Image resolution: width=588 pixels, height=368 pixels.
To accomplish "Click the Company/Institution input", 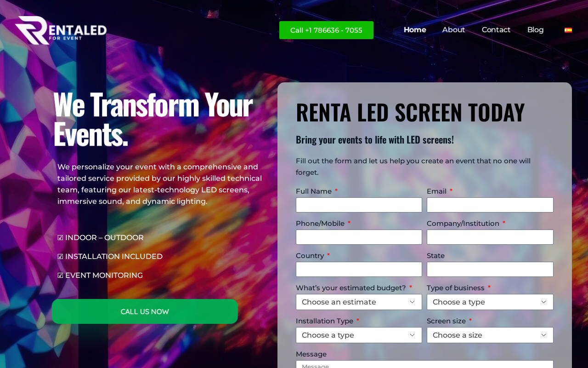I will click(x=490, y=237).
